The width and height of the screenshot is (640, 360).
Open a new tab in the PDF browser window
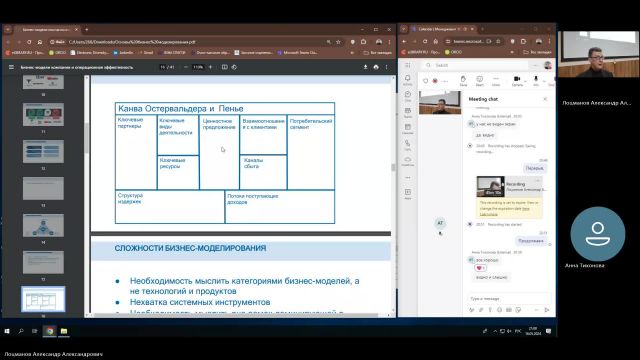pos(87,29)
